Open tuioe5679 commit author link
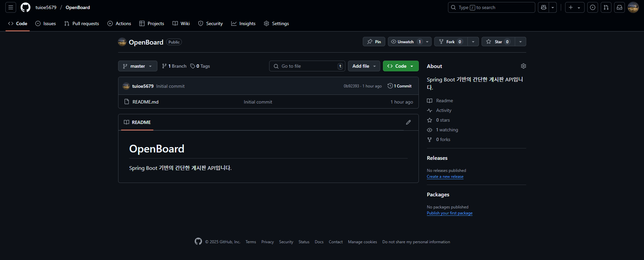This screenshot has width=644, height=260. click(143, 86)
